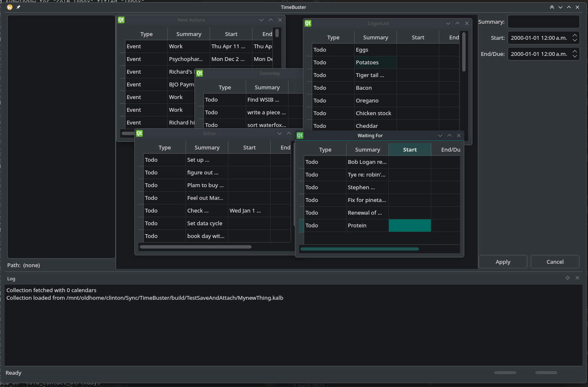Click Waiting For horizontal scrollbar
Screen dimensions: 588x387
(x=359, y=249)
